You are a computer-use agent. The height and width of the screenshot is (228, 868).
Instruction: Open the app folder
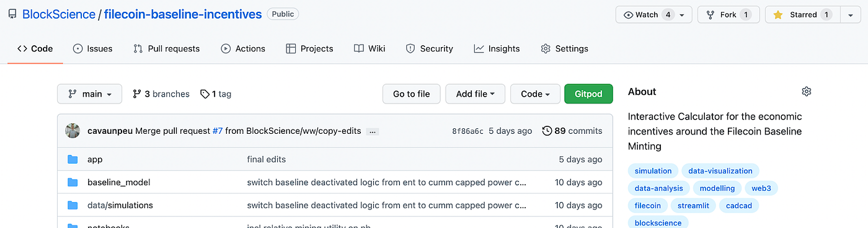click(95, 159)
